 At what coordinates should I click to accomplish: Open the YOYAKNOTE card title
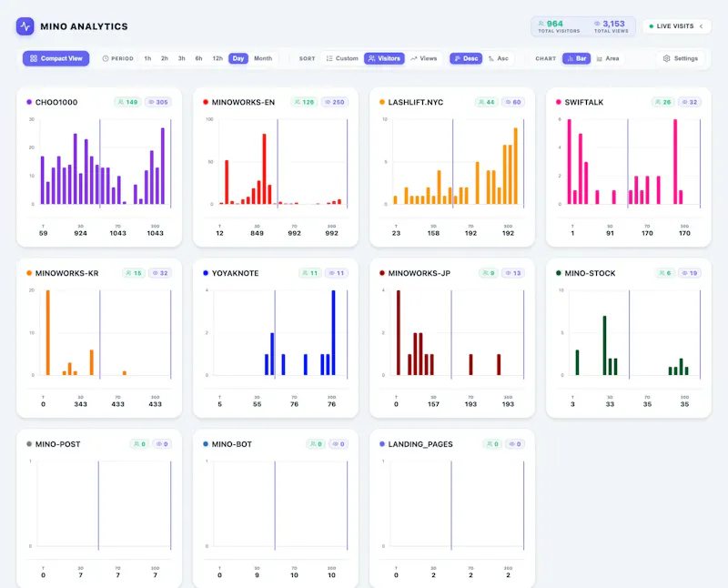click(235, 273)
